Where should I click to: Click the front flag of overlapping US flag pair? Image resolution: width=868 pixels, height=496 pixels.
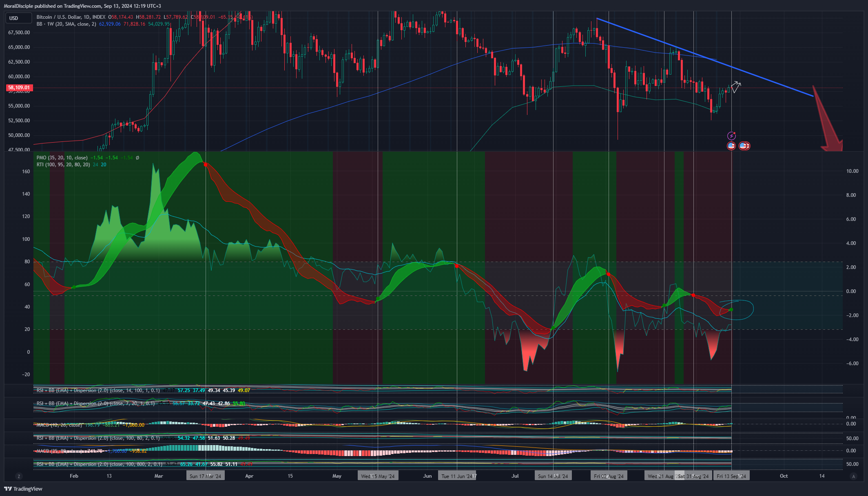(743, 145)
